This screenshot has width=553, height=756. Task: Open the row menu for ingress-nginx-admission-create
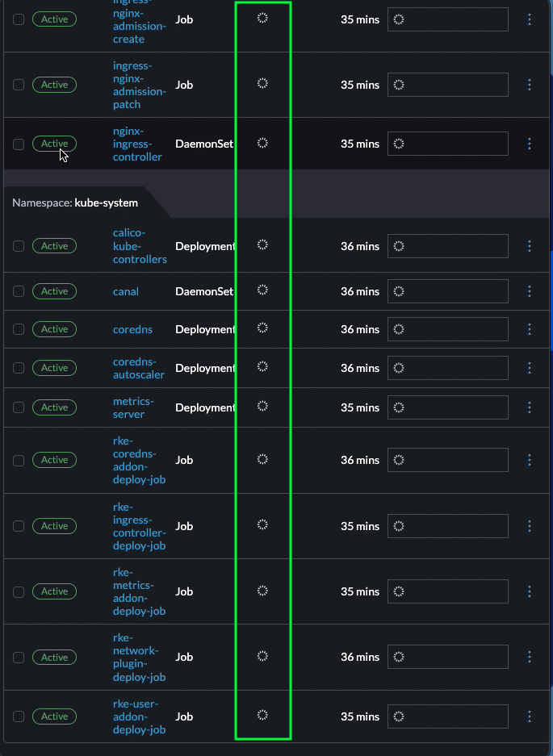coord(529,19)
